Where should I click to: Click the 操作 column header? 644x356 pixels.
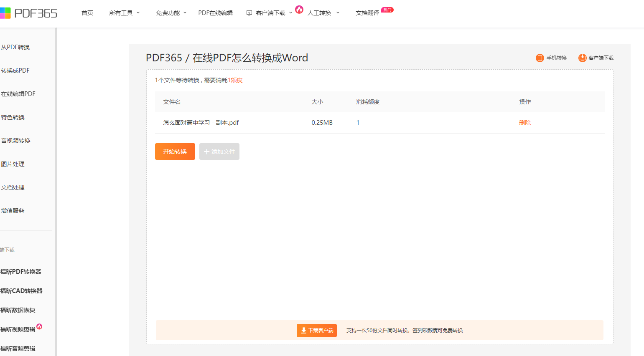coord(525,102)
